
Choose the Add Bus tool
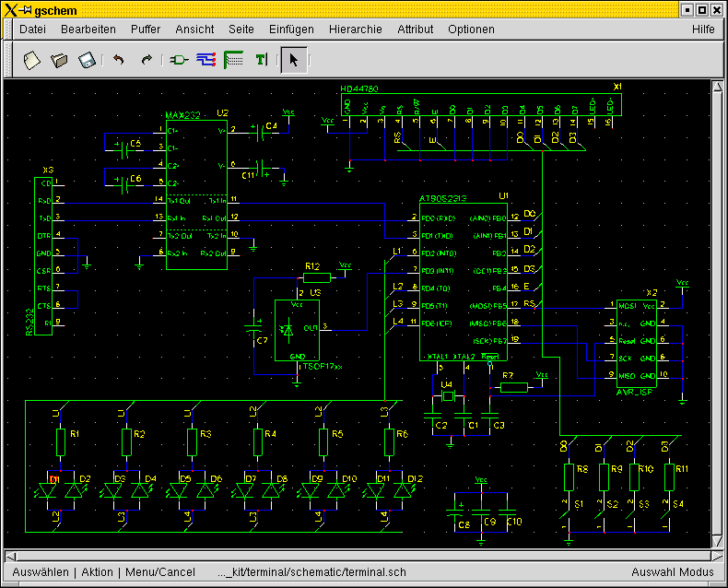(x=234, y=60)
